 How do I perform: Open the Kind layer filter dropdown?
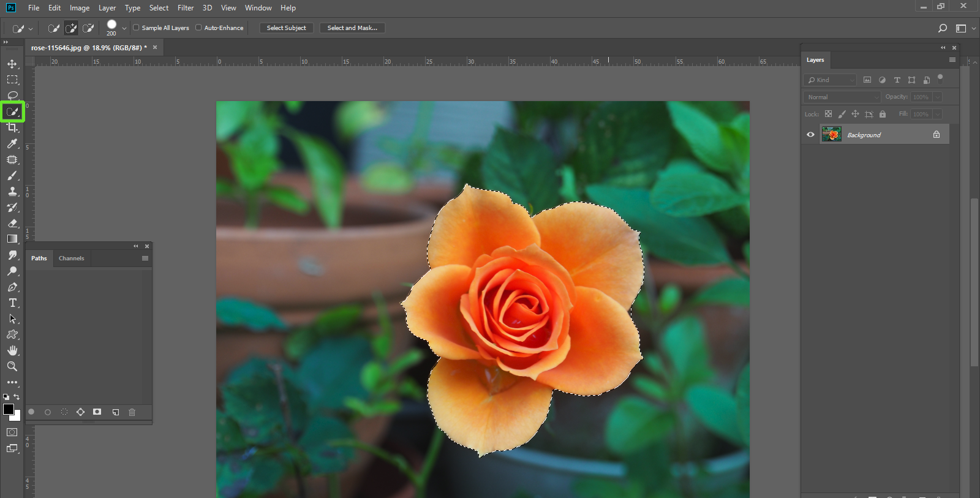830,80
